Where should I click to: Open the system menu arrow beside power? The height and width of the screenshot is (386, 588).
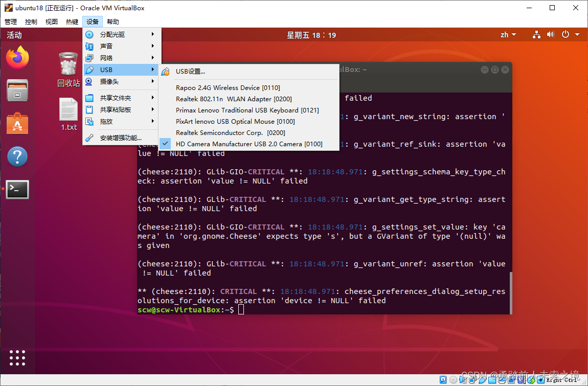point(577,35)
